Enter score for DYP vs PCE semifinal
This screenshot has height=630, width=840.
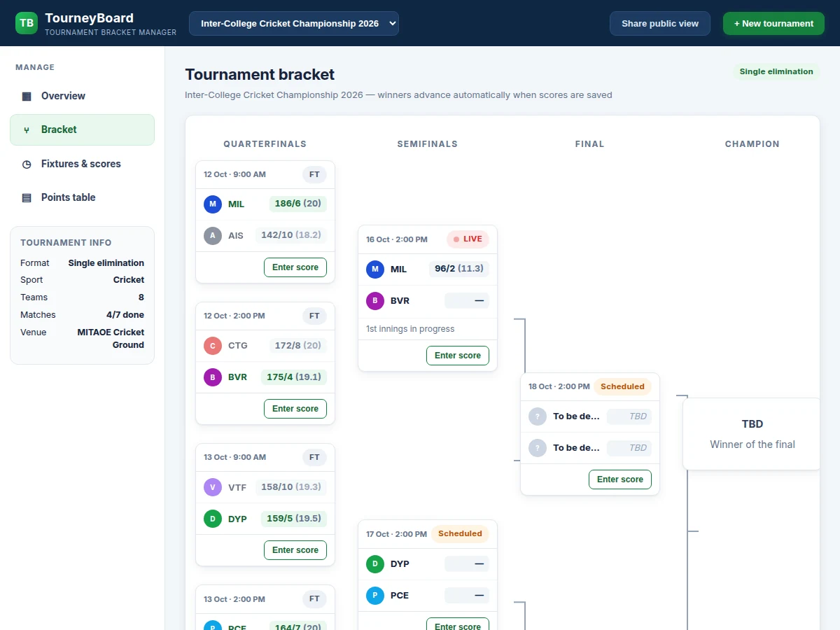coord(458,624)
